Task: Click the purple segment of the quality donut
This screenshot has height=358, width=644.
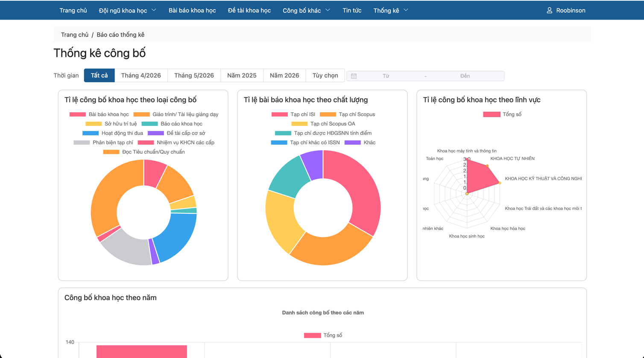Action: coord(313,164)
